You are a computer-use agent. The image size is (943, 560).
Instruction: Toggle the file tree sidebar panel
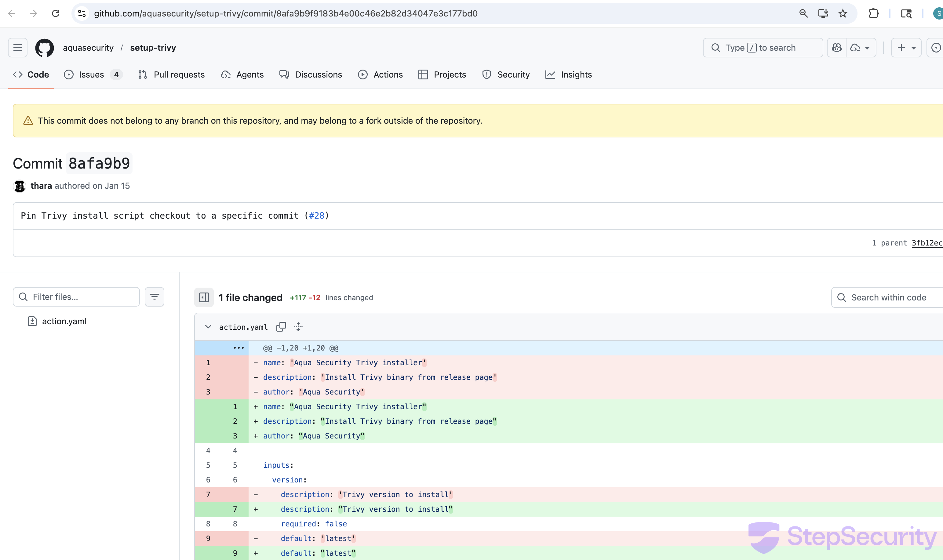[204, 297]
